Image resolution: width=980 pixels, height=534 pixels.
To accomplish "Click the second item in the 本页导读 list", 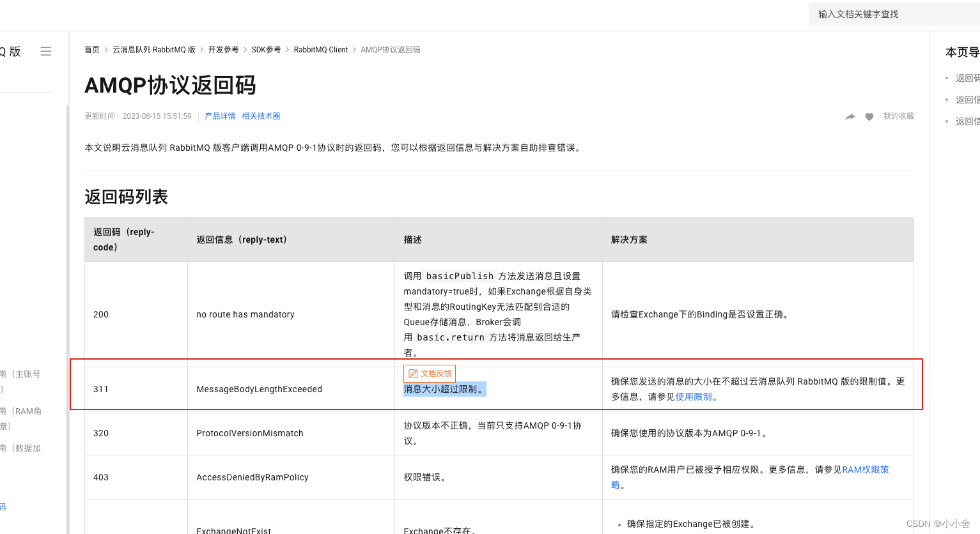I will coord(967,100).
